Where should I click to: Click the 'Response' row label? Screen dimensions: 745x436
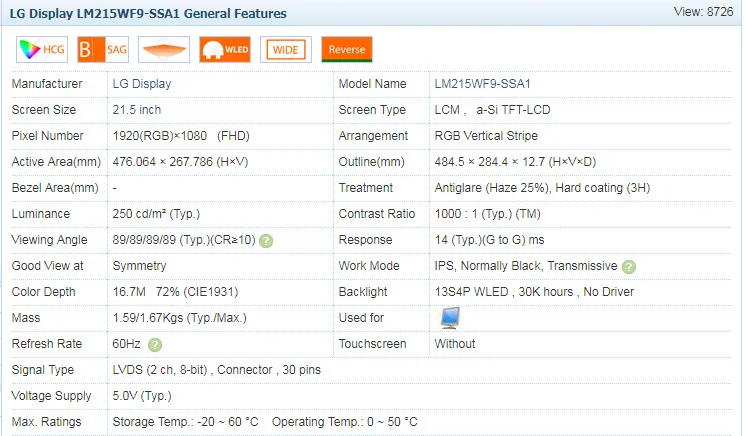[x=365, y=240]
